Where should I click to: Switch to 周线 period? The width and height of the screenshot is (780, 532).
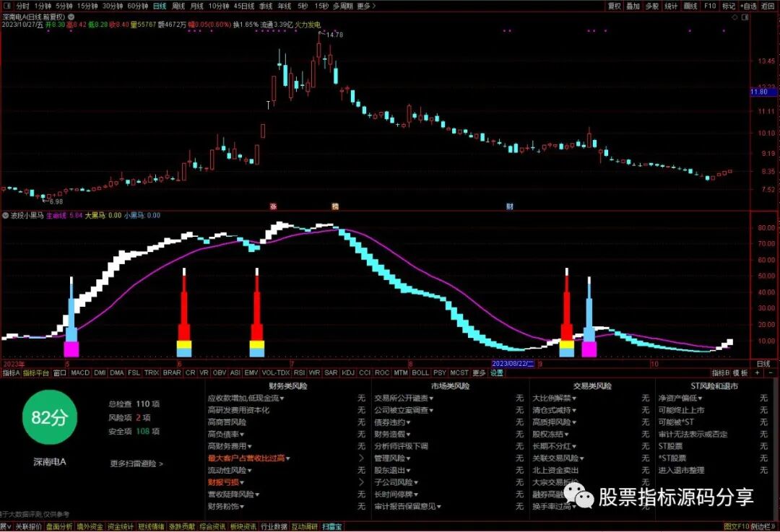pos(178,6)
